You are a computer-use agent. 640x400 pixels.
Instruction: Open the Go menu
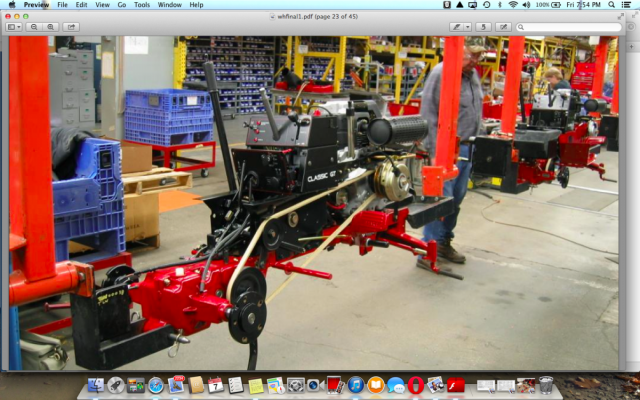[122, 5]
